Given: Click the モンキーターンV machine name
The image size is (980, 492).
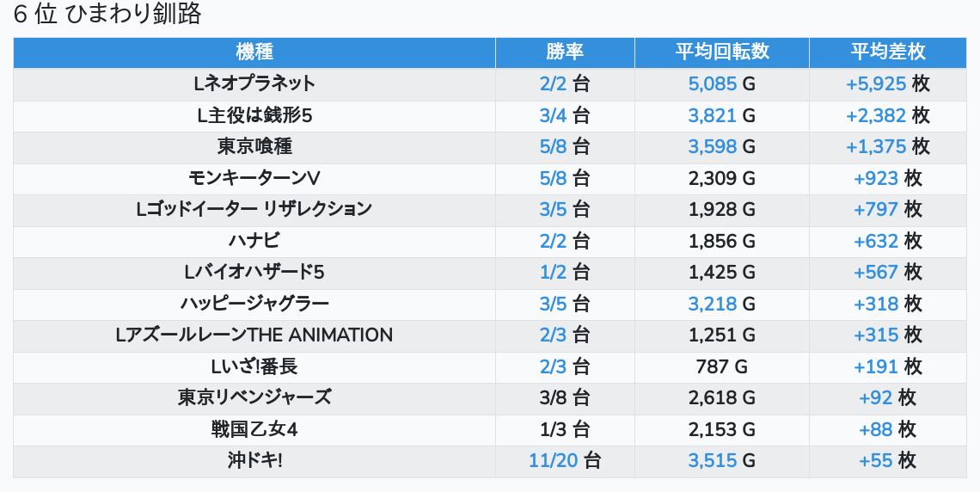Looking at the screenshot, I should coord(254,178).
